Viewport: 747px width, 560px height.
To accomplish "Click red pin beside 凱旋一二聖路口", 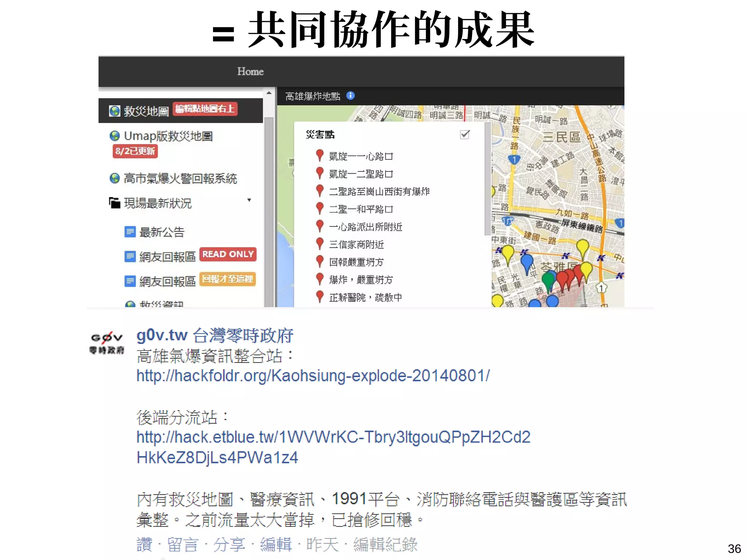I will tap(320, 173).
